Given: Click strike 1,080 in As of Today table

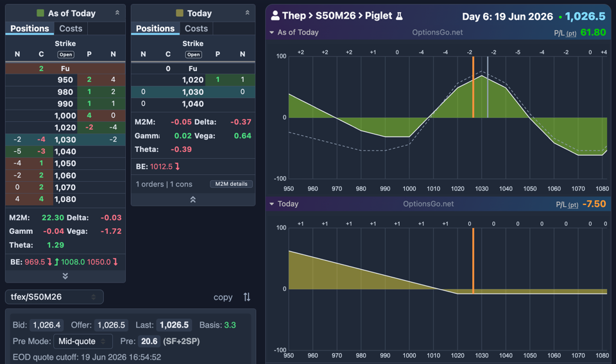Looking at the screenshot, I should [65, 199].
